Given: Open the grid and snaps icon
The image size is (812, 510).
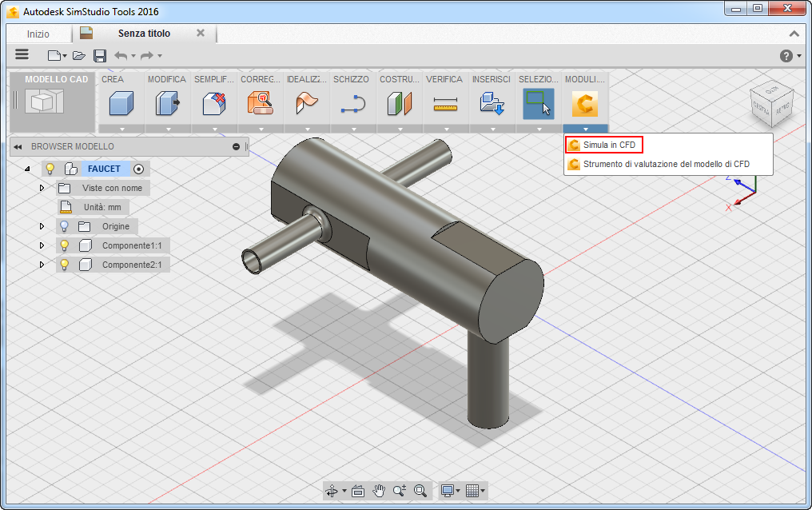Looking at the screenshot, I should [x=472, y=490].
